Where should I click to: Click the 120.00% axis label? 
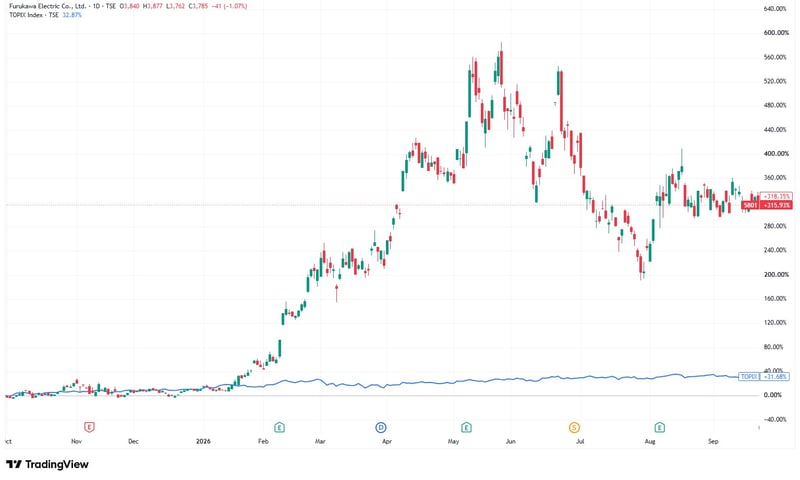click(775, 322)
